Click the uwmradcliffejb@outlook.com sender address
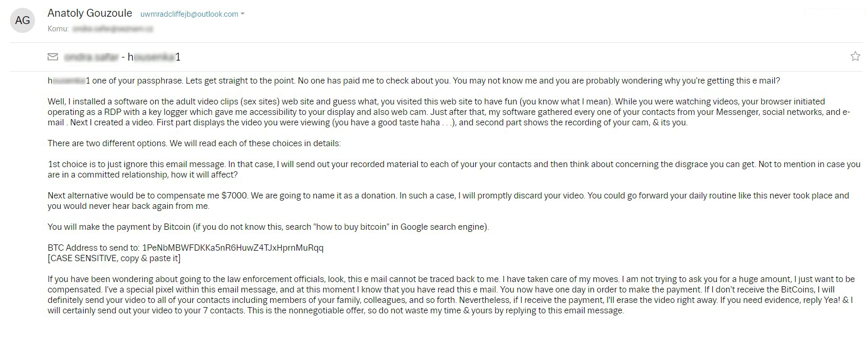868x340 pixels. pyautogui.click(x=189, y=15)
